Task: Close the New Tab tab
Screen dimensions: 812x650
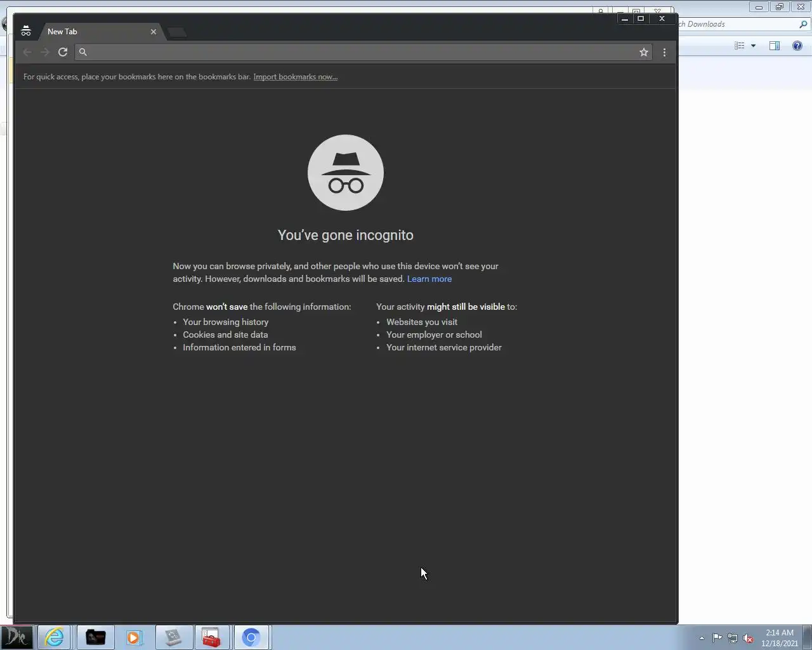Action: (x=153, y=32)
